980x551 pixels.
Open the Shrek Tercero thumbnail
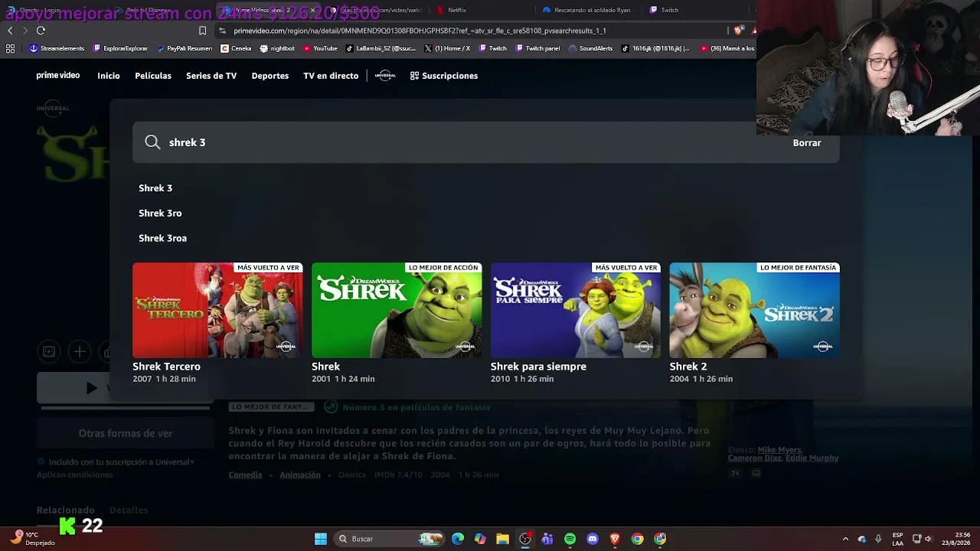tap(217, 310)
